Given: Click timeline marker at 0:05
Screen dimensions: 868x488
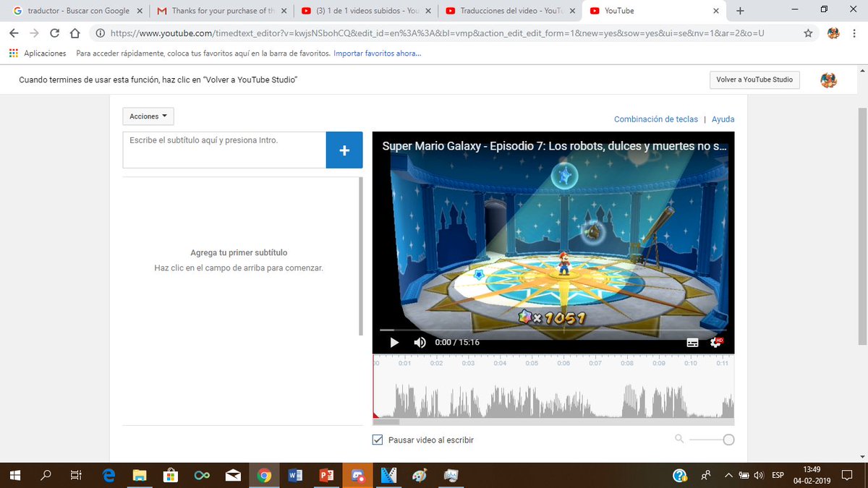Looking at the screenshot, I should (532, 363).
